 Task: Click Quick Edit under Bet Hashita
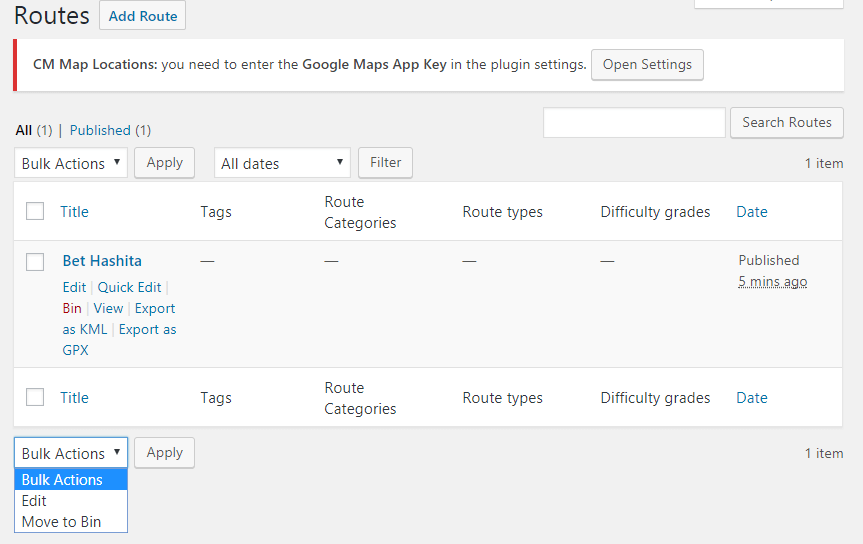pos(129,287)
